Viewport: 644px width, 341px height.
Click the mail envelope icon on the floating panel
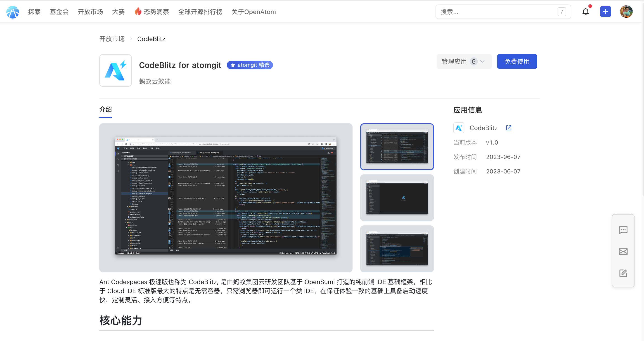[x=623, y=252]
